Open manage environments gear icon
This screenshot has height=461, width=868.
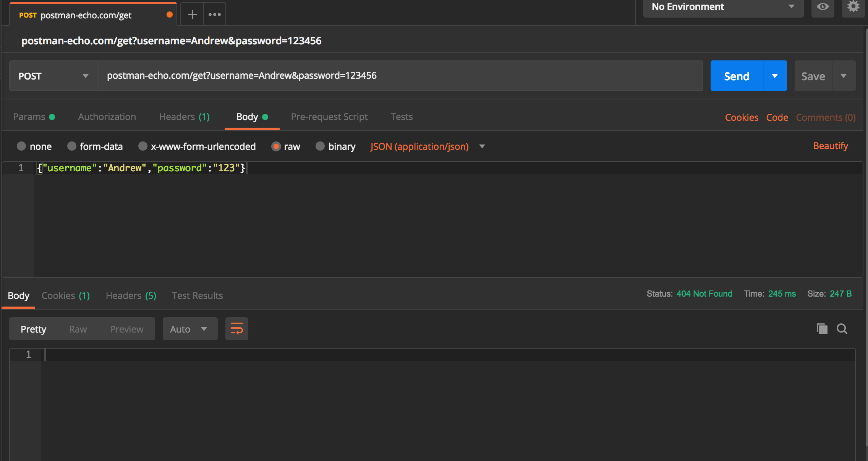pos(853,7)
